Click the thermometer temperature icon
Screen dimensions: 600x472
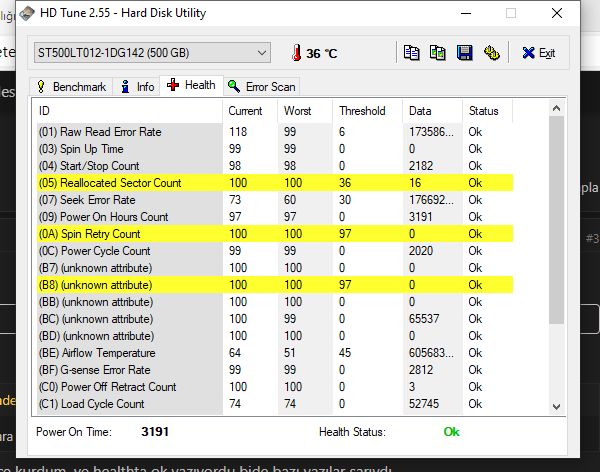297,53
